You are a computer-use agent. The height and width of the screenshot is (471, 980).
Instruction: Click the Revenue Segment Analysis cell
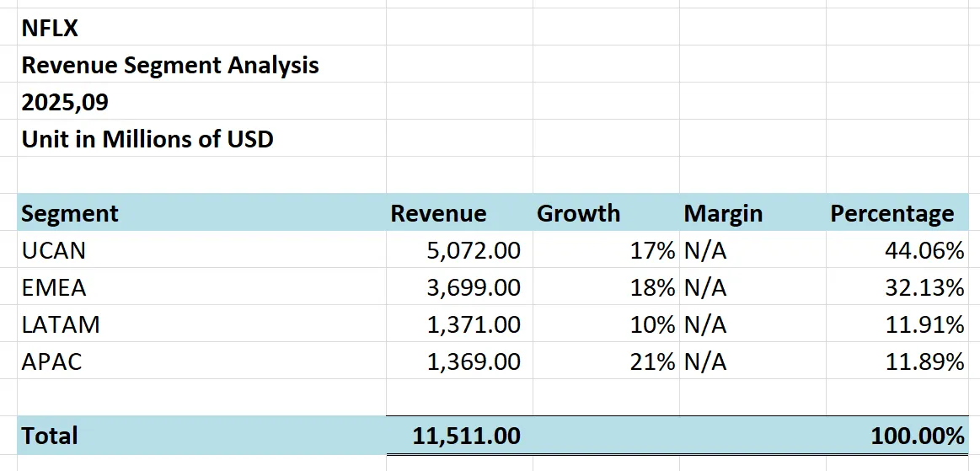pos(170,65)
